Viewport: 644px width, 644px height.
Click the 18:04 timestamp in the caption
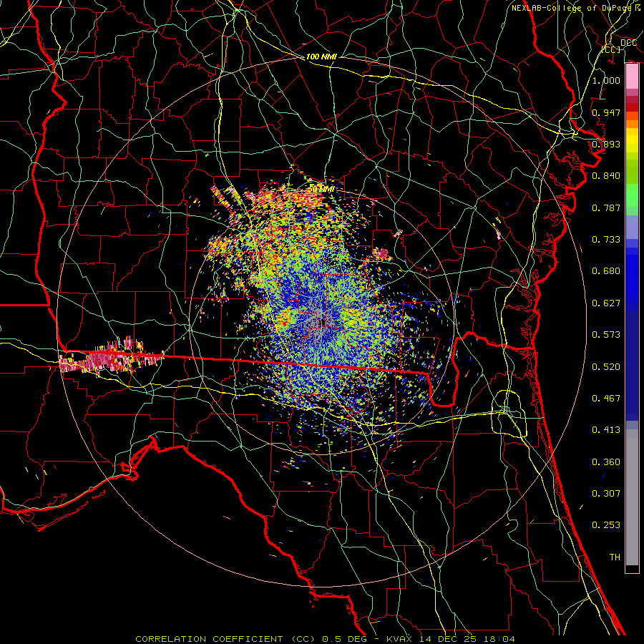coord(501,639)
